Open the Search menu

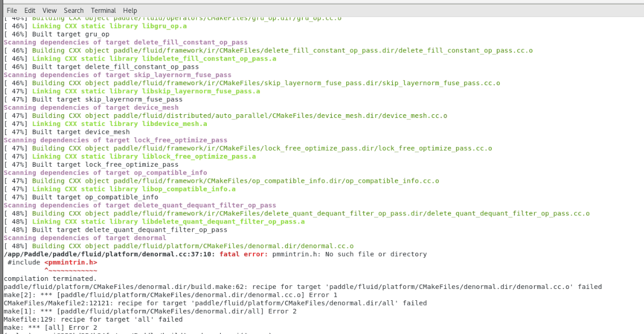pyautogui.click(x=73, y=10)
